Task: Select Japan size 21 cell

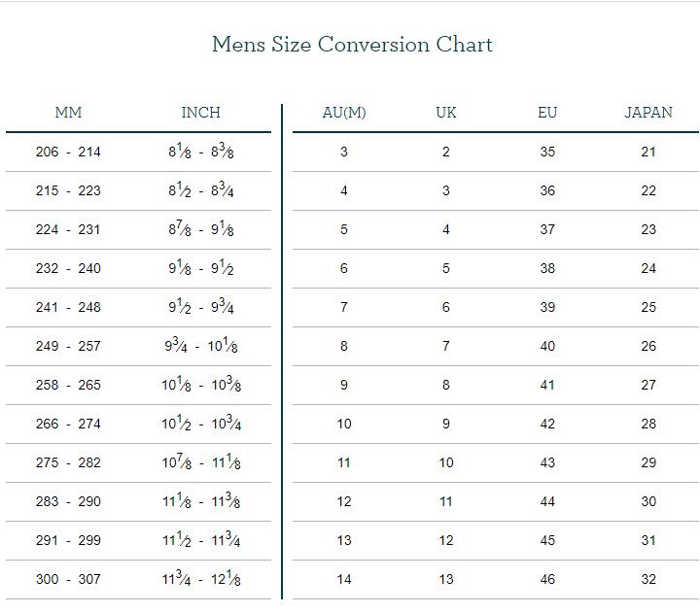Action: click(647, 153)
